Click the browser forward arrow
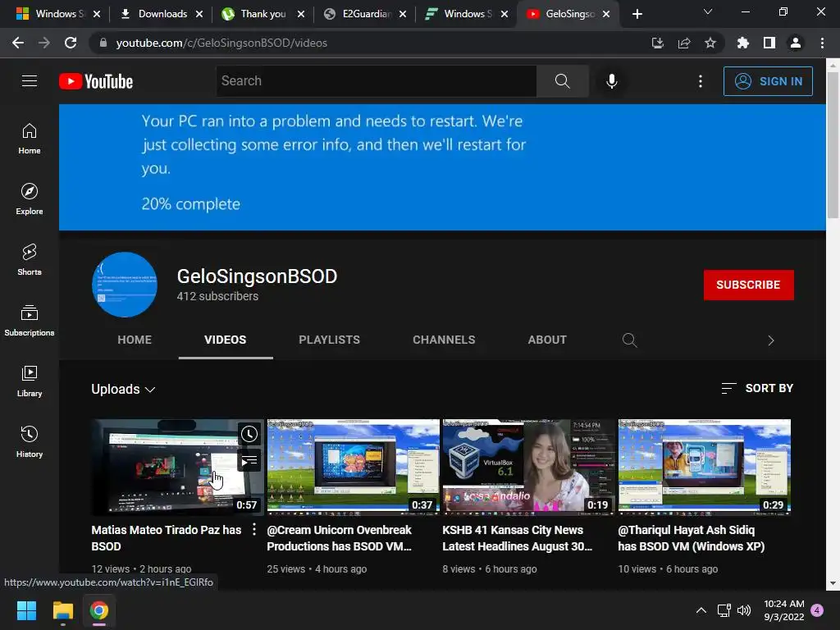 click(44, 43)
